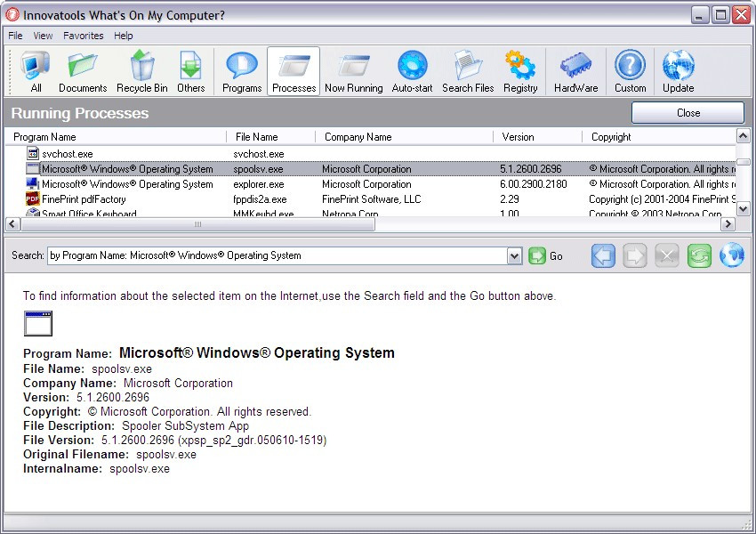Sort by File Name column header
This screenshot has height=534, width=756.
pyautogui.click(x=271, y=137)
